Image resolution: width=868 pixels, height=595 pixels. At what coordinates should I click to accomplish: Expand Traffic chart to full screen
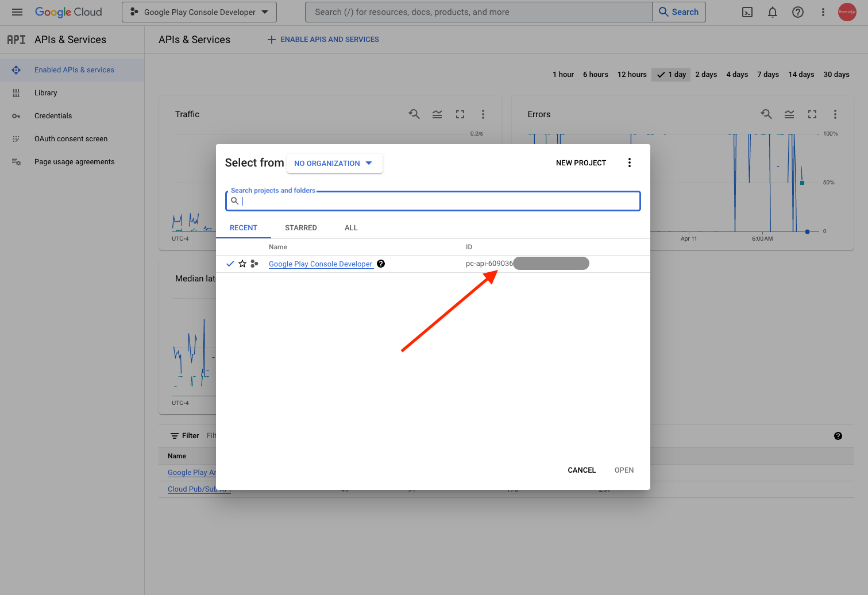tap(460, 114)
